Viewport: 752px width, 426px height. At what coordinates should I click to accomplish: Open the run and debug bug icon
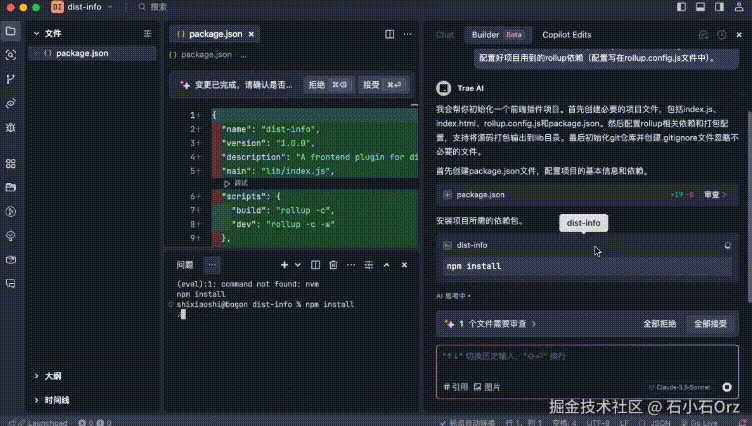[x=11, y=128]
